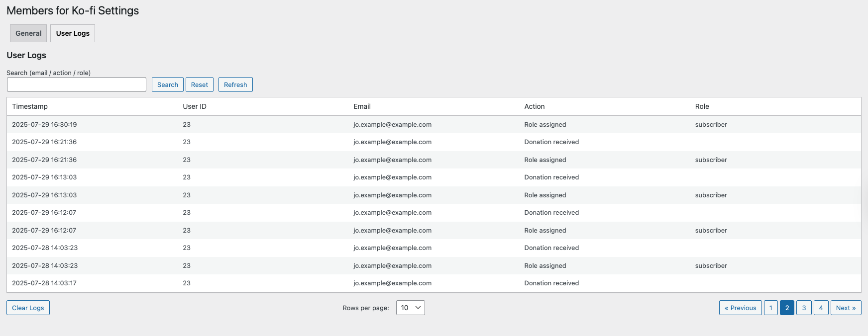
Task: Select current page 2 button
Action: (787, 308)
